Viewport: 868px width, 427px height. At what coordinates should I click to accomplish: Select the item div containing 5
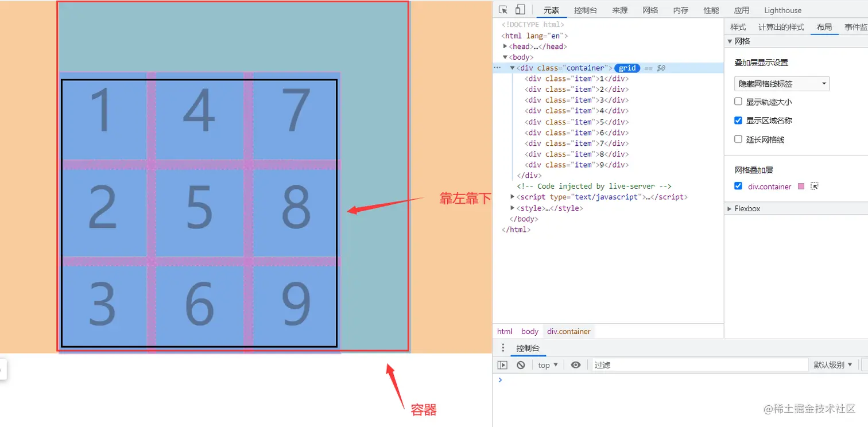(577, 122)
